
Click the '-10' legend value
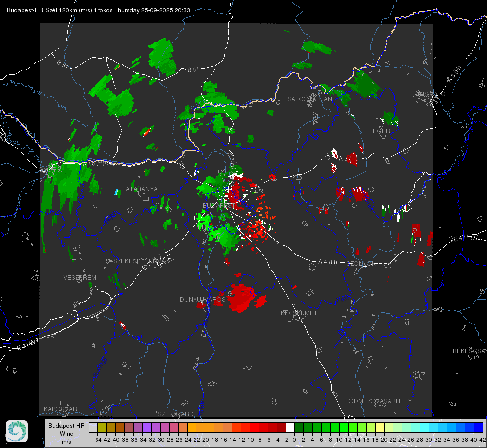click(249, 440)
